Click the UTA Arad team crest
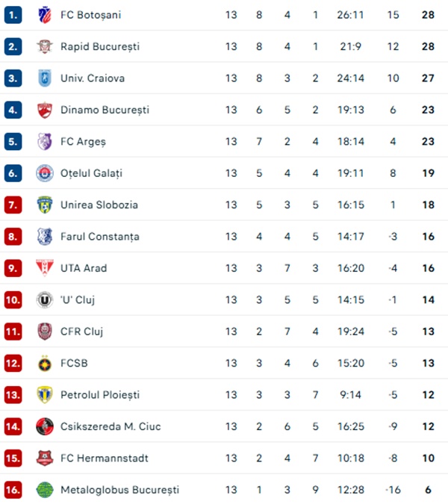This screenshot has height=504, width=448. 45,268
